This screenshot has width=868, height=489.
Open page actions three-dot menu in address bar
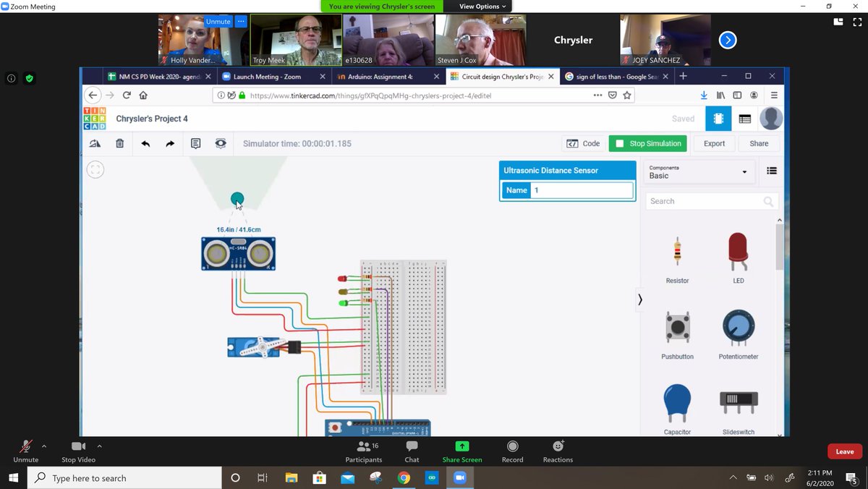pos(597,95)
